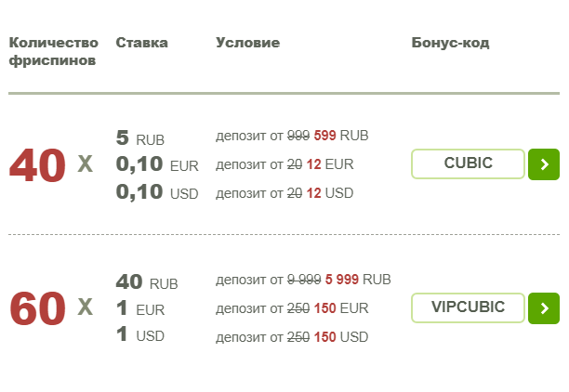The width and height of the screenshot is (569, 392).
Task: Click the green arrow next to VIPCUBIC
Action: 543,307
